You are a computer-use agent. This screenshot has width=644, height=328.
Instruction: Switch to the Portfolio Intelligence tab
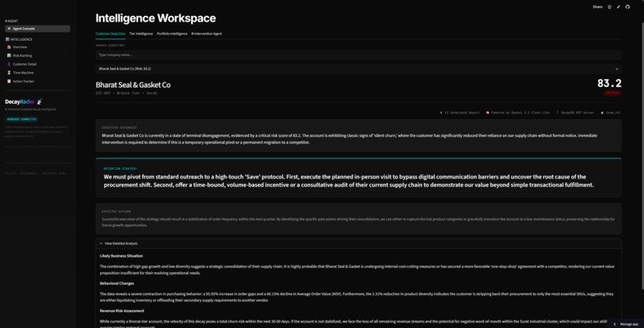point(172,34)
